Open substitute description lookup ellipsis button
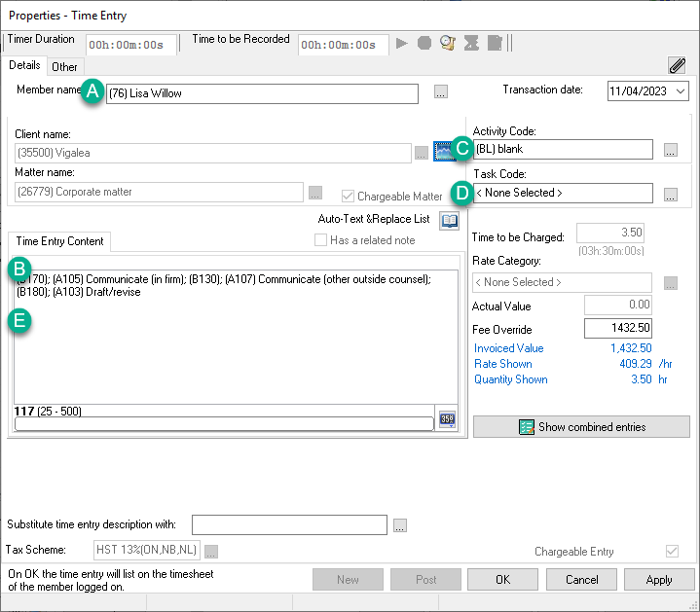This screenshot has height=612, width=700. [x=400, y=525]
